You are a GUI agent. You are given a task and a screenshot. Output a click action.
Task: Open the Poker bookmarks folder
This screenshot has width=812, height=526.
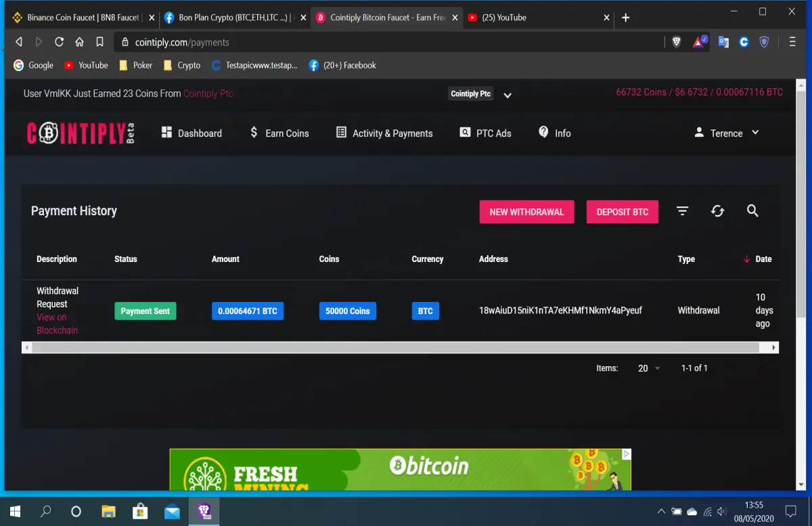135,66
